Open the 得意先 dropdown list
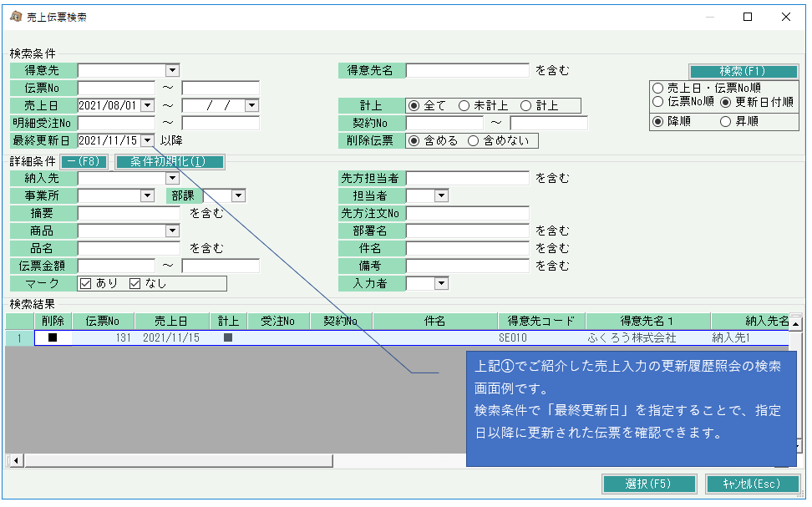812x507 pixels. tap(172, 71)
